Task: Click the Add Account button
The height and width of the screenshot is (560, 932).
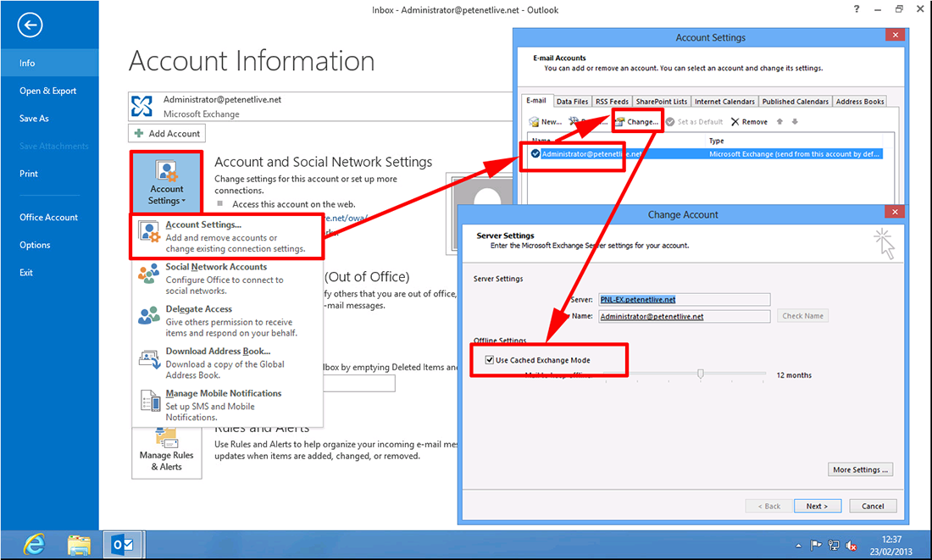Action: 167,133
